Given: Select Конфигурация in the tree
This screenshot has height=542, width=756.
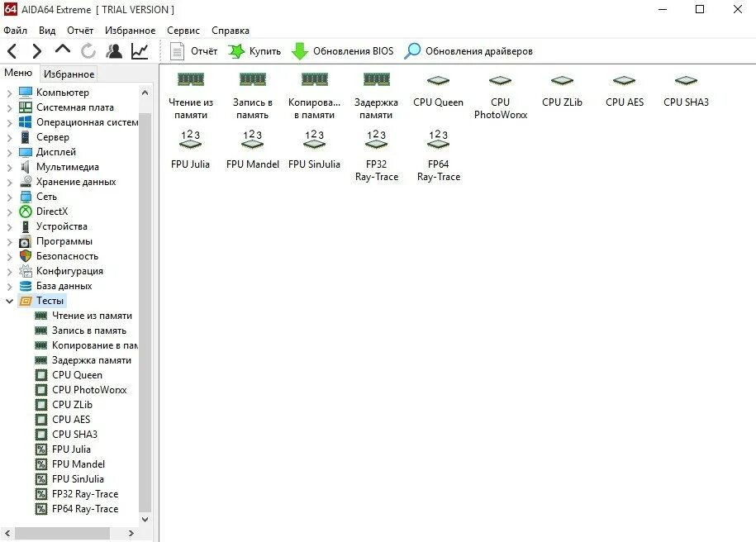Looking at the screenshot, I should (x=69, y=271).
